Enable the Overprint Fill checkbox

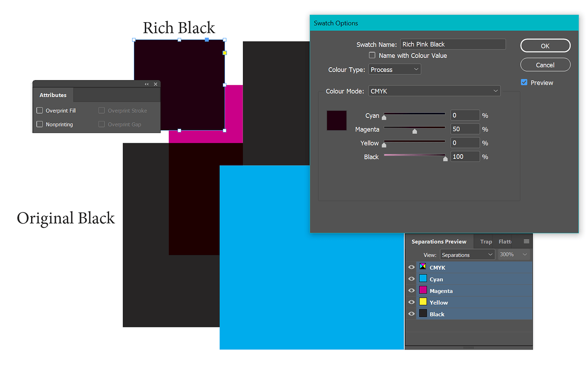pos(39,110)
